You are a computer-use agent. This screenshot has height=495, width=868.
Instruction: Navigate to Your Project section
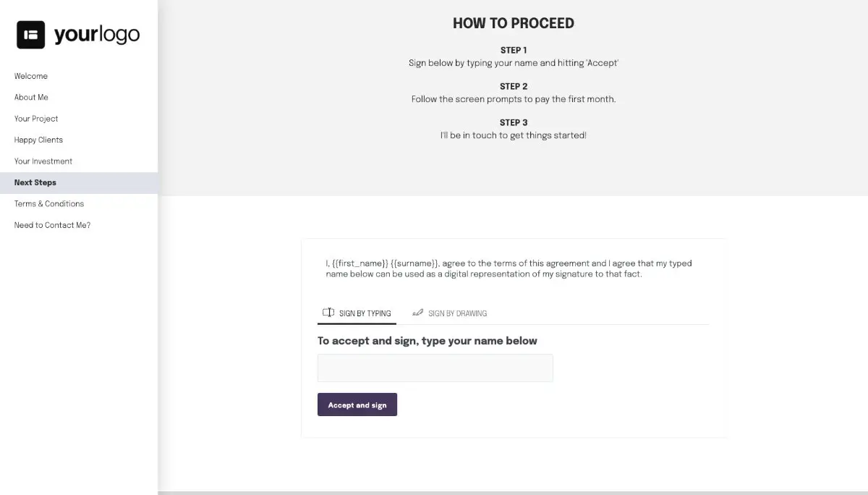click(x=36, y=119)
